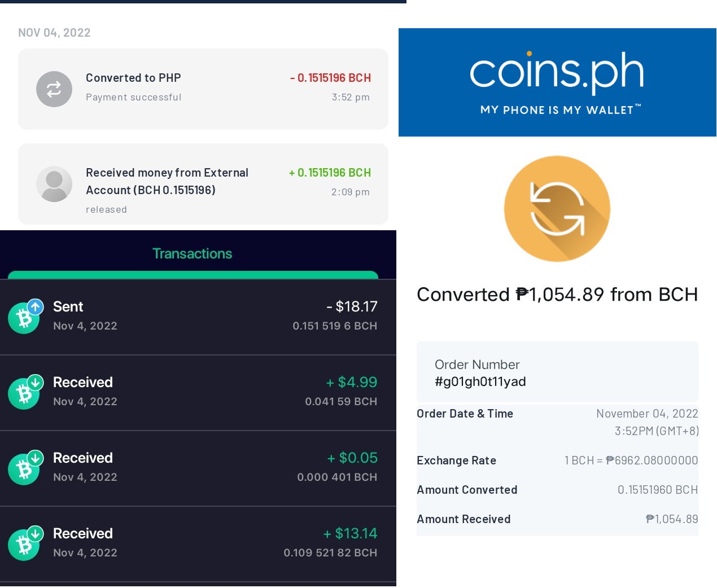Screen dimensions: 717x588
Task: Click the coins.ph logo banner
Action: tap(557, 82)
